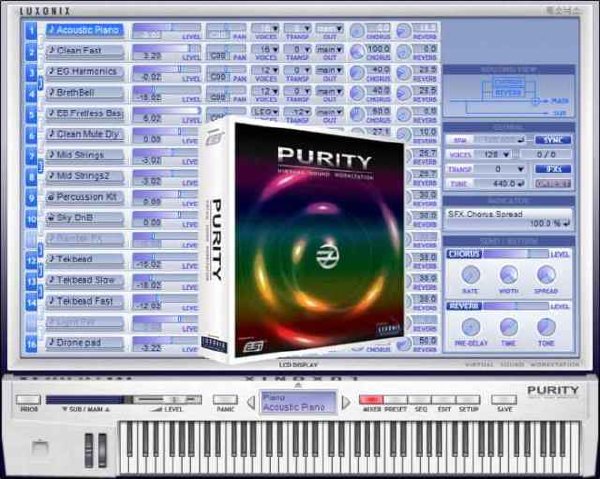Open the OUT dropdown on Clean Fast row
Viewport: 600px width, 479px height.
(329, 49)
